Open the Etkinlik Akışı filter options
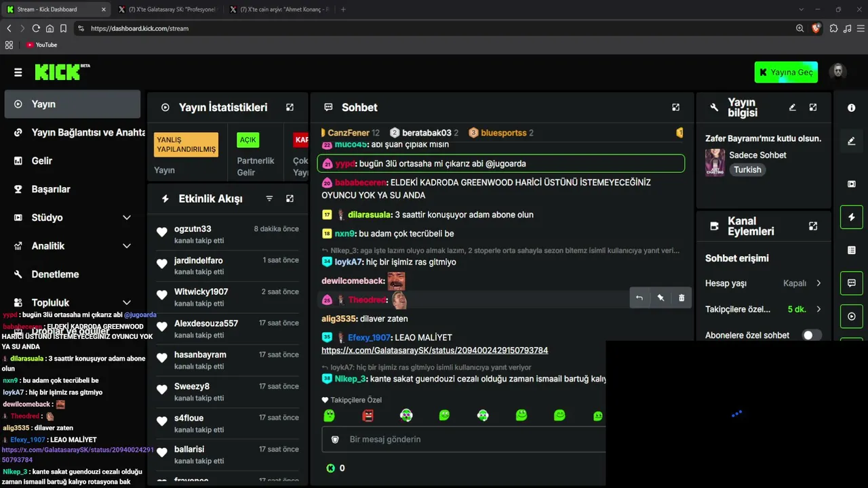This screenshot has width=868, height=488. [x=269, y=199]
